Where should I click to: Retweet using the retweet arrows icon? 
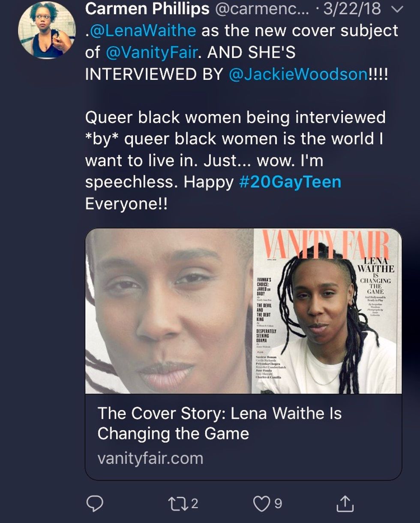pyautogui.click(x=178, y=504)
